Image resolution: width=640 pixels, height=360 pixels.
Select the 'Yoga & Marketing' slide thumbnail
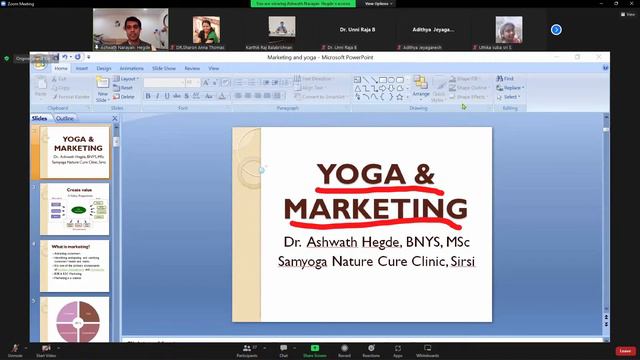pos(75,152)
